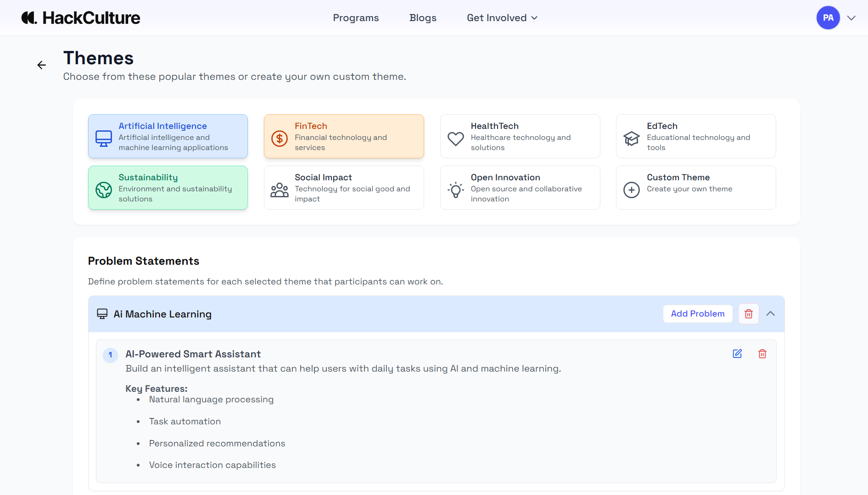This screenshot has height=495, width=868.
Task: Select the EdTech theme card
Action: [x=695, y=136]
